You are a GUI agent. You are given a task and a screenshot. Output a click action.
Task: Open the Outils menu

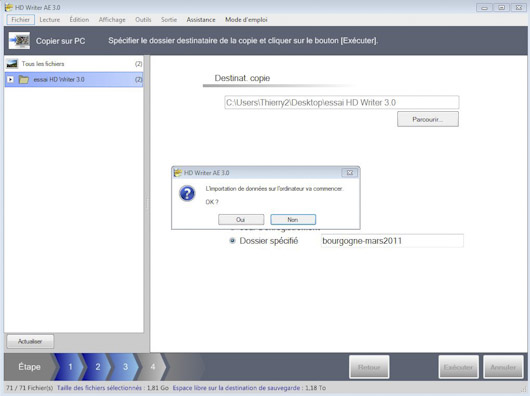pyautogui.click(x=143, y=20)
